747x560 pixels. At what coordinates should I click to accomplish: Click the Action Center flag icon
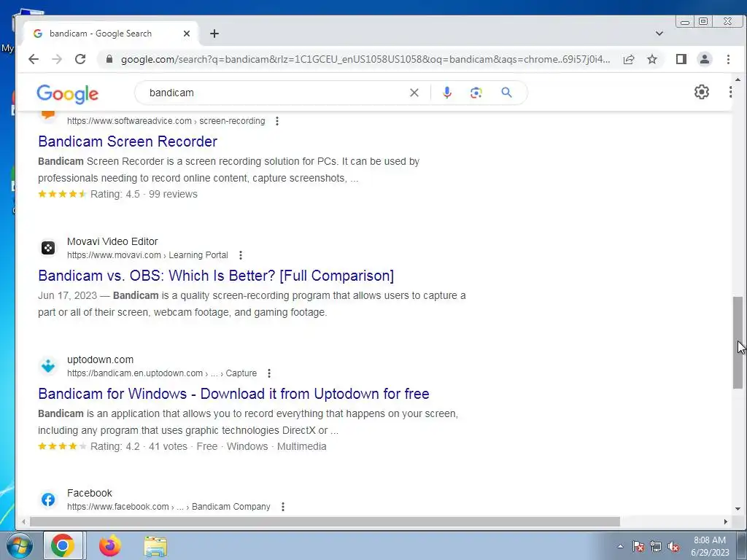638,547
